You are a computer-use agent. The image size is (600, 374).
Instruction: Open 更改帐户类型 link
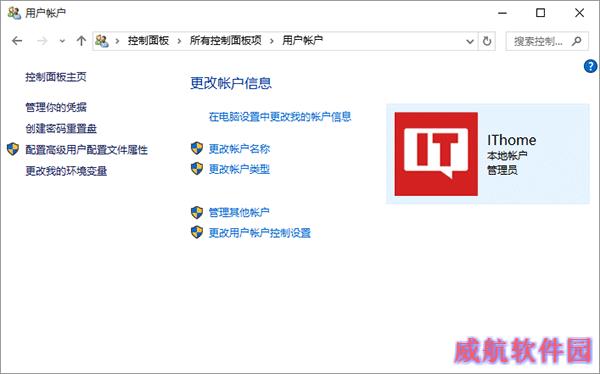click(x=239, y=169)
